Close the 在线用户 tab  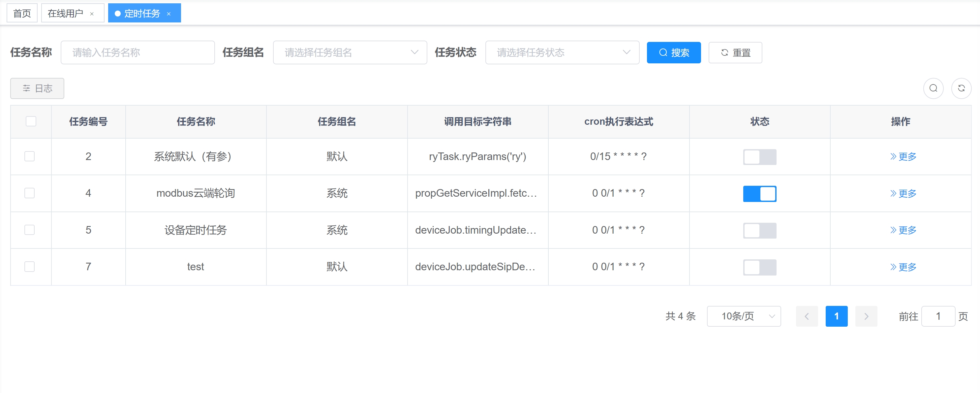pyautogui.click(x=92, y=14)
